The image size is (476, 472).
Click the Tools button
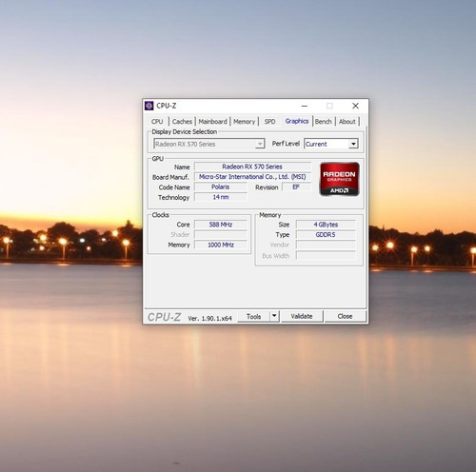point(253,317)
